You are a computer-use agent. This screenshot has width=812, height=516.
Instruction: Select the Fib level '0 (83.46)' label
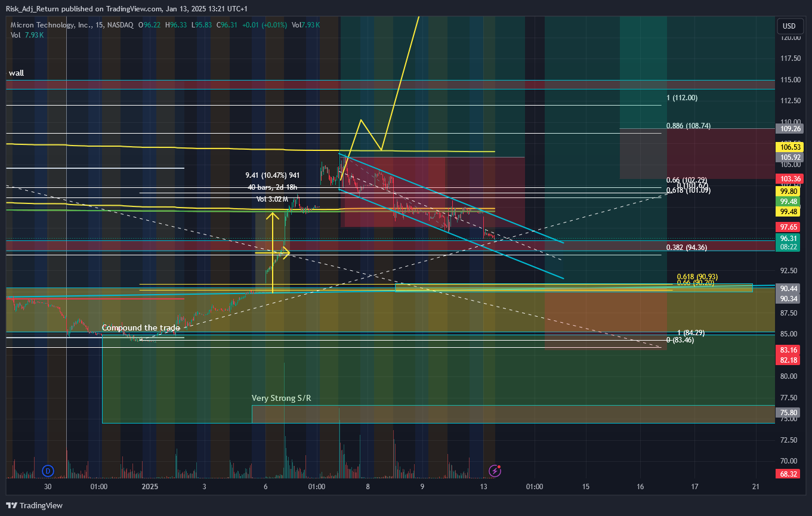680,339
